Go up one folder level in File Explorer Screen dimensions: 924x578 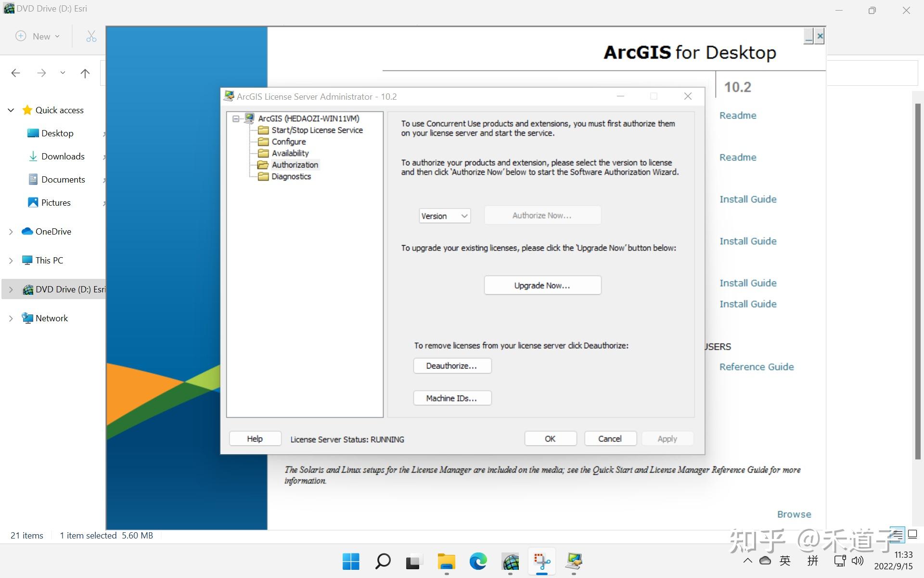click(85, 73)
